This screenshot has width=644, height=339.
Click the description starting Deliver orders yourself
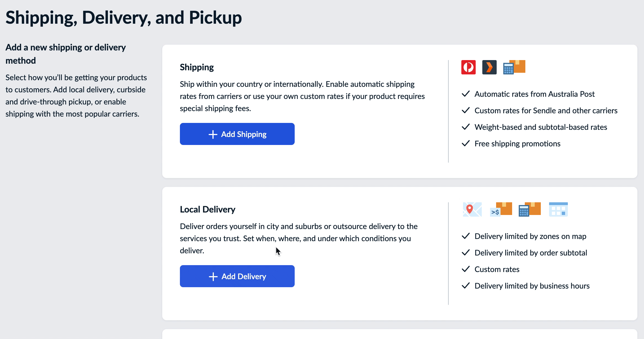[x=299, y=238]
